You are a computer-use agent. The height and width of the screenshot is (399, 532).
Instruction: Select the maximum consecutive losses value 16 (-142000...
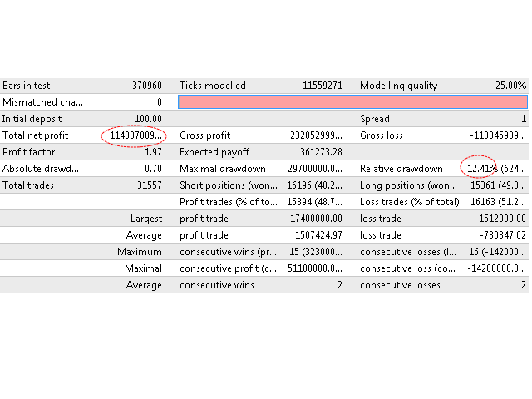point(497,252)
